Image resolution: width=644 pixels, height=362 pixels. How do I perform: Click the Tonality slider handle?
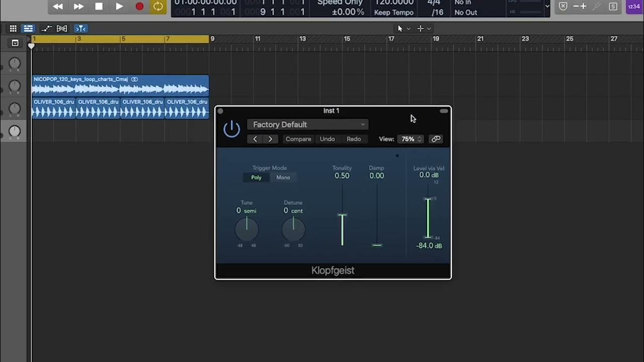click(342, 215)
